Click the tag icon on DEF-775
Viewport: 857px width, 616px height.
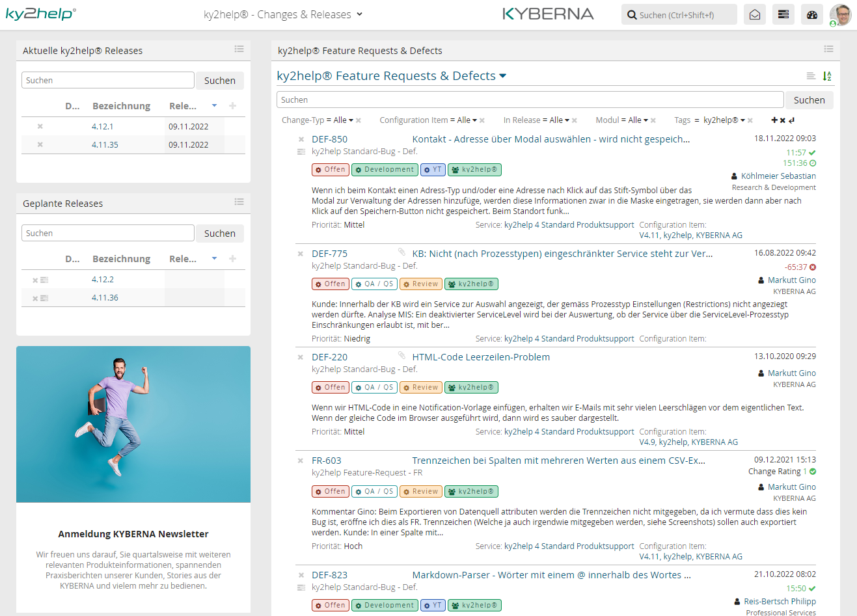tap(401, 252)
